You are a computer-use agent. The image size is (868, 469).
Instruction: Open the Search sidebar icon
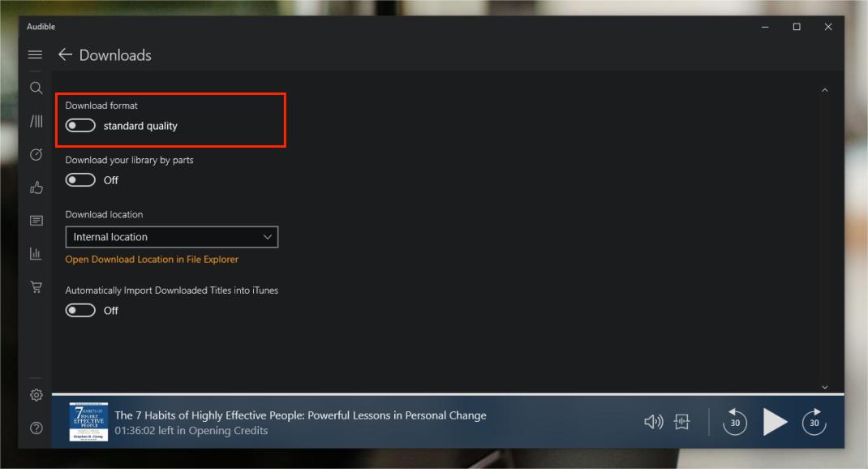[36, 88]
